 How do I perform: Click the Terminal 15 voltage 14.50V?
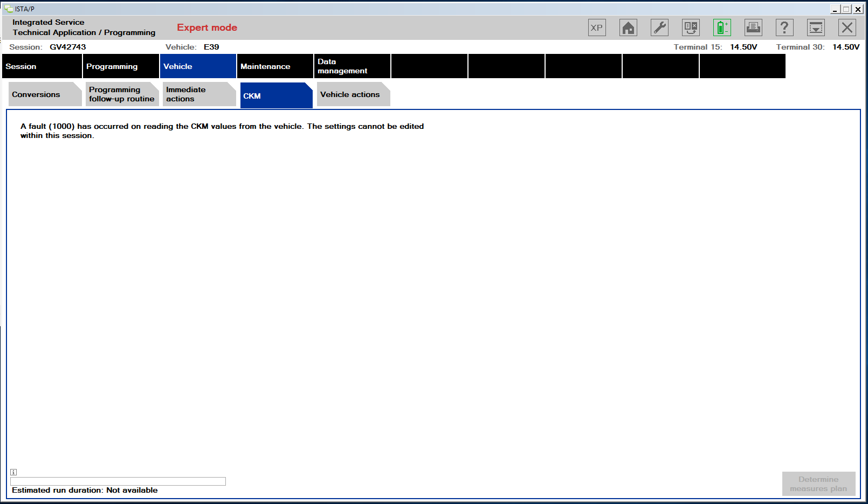tap(743, 47)
